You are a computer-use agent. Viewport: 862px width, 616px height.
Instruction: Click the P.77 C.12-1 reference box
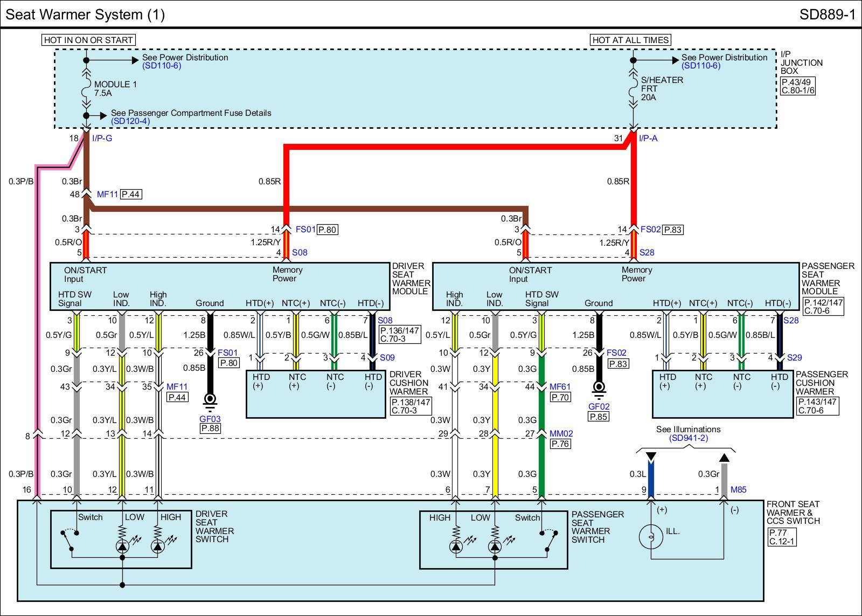782,537
